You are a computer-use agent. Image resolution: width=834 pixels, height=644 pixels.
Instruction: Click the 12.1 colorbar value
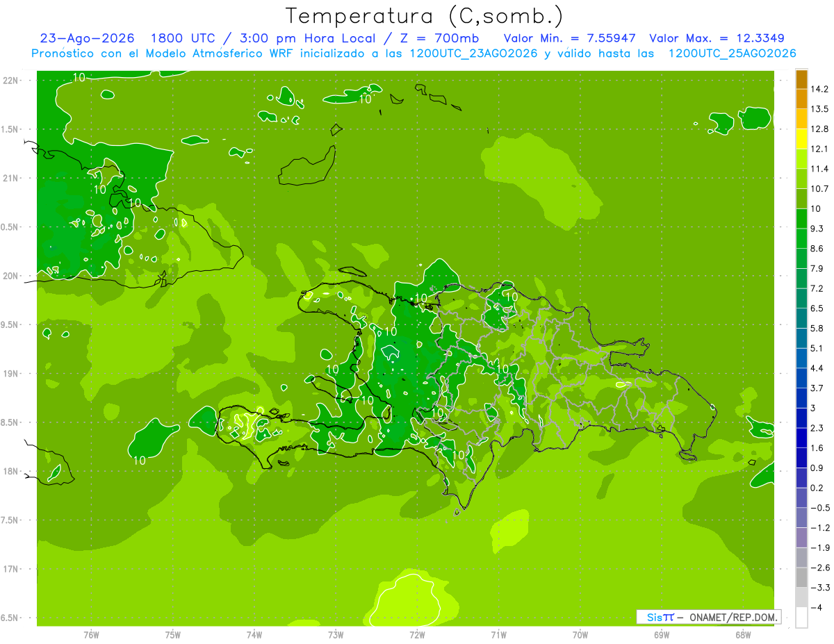pos(819,149)
